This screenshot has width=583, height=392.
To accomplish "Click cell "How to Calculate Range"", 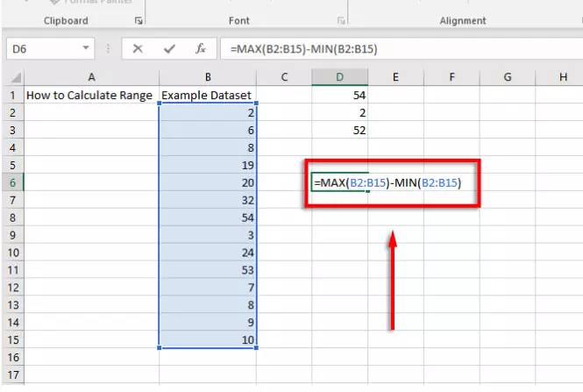I will (91, 96).
